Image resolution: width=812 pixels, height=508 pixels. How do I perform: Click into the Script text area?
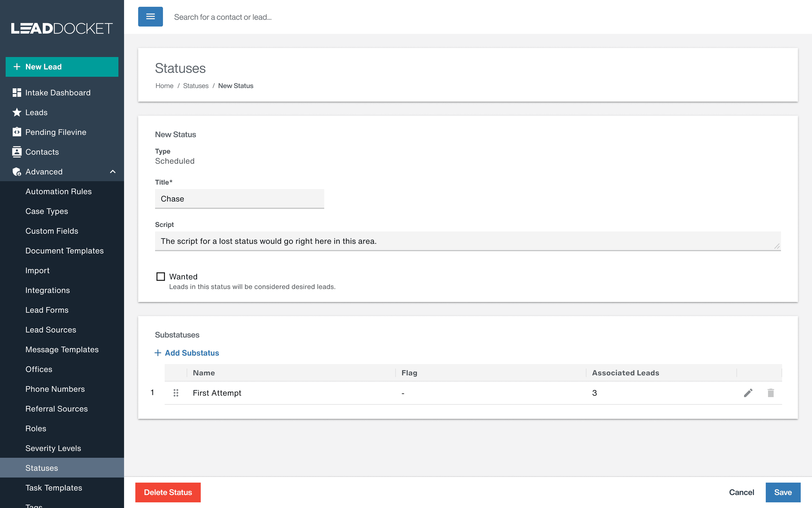[468, 241]
